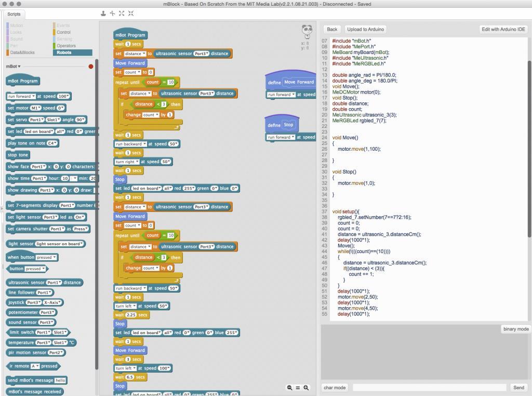Open speed 100 dropdown in run forward block
The height and width of the screenshot is (396, 532).
63,96
